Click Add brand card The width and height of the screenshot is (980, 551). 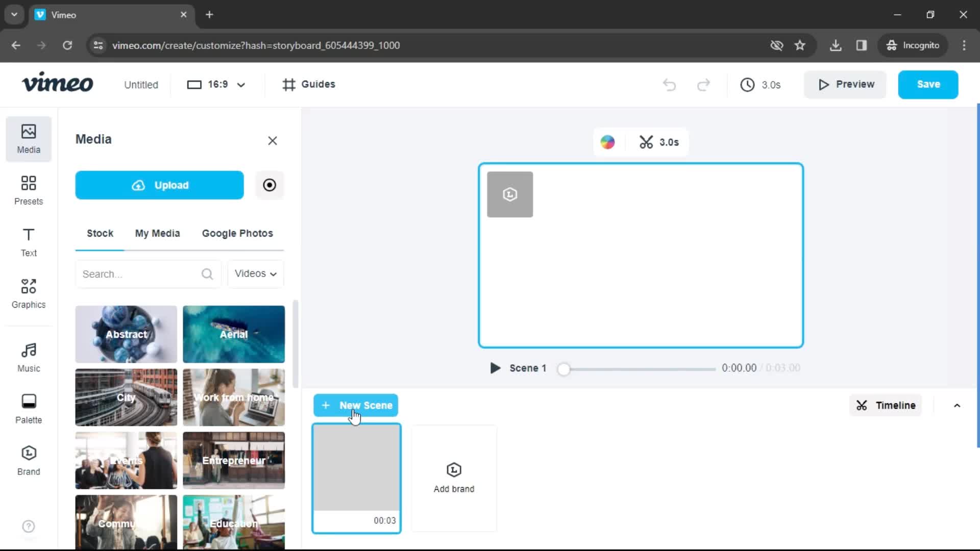tap(454, 478)
